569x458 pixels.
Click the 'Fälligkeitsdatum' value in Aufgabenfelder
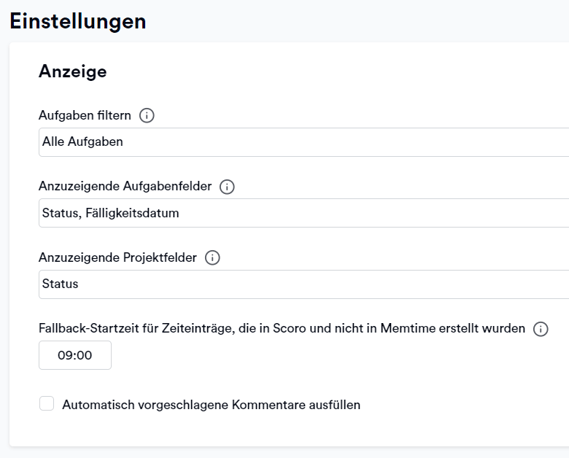pyautogui.click(x=132, y=213)
